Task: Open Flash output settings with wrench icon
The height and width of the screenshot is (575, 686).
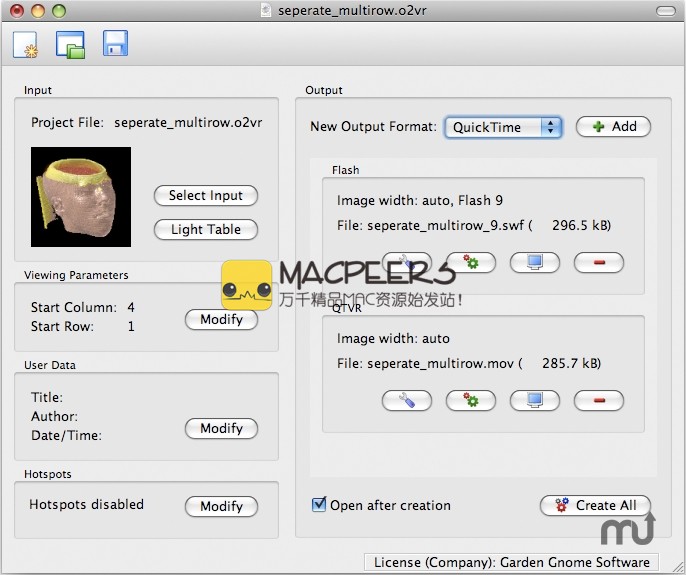Action: [407, 263]
